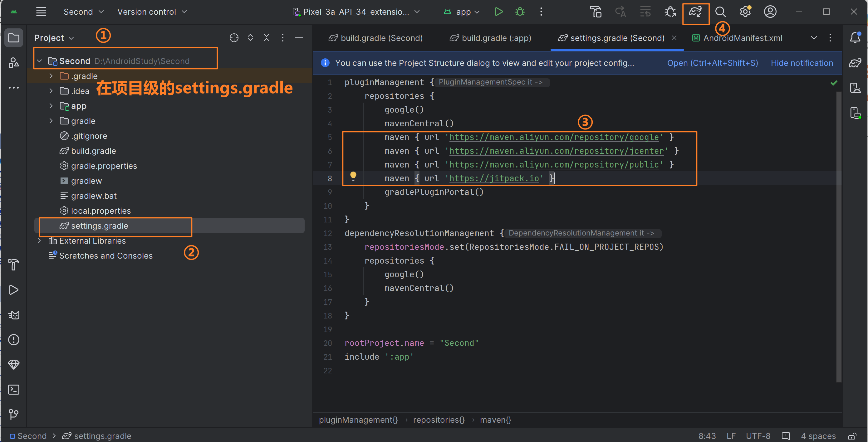868x442 pixels.
Task: Click the Hide notification link
Action: [802, 63]
